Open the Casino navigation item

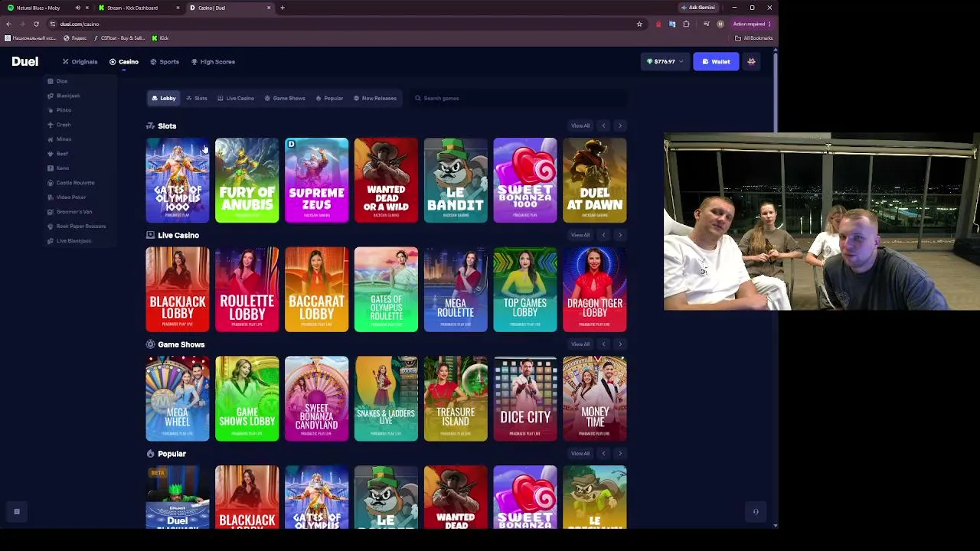coord(124,62)
